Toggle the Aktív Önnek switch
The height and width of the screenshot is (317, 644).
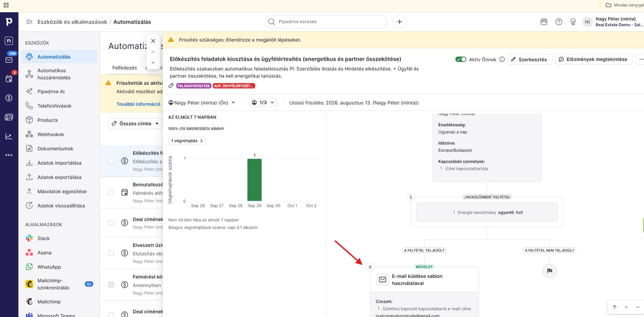[461, 60]
